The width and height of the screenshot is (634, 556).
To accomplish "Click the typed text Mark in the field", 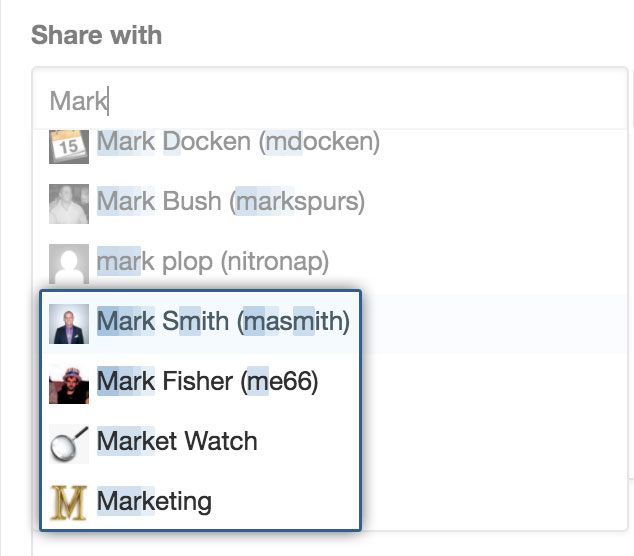I will click(x=78, y=101).
